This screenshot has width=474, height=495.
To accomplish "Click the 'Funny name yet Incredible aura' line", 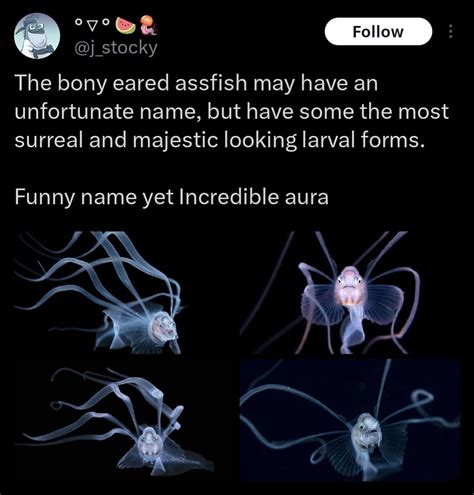I will pyautogui.click(x=171, y=197).
